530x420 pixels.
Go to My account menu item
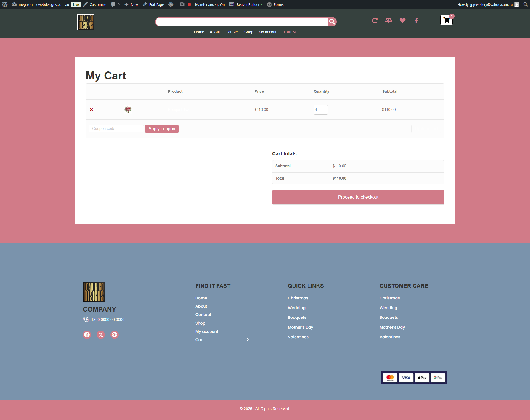coord(268,32)
